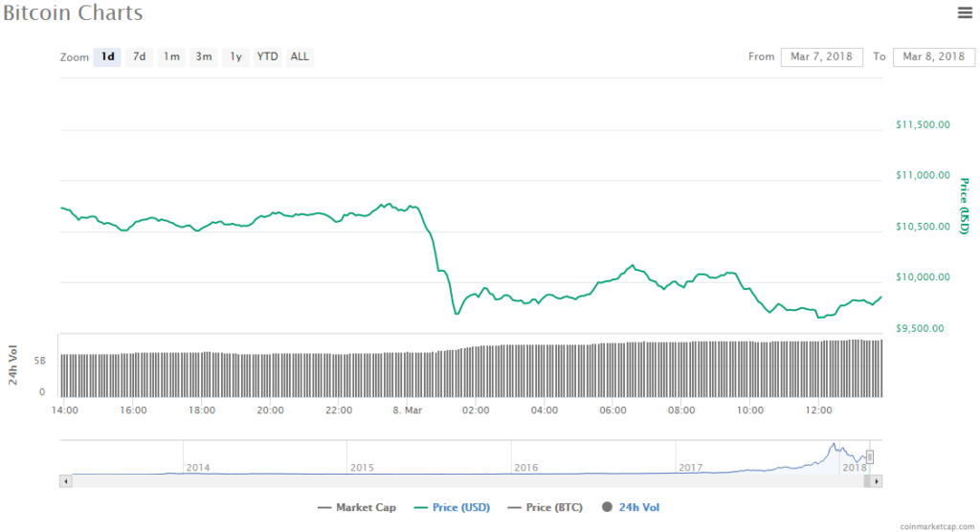
Task: Click the From date field
Action: click(x=821, y=57)
